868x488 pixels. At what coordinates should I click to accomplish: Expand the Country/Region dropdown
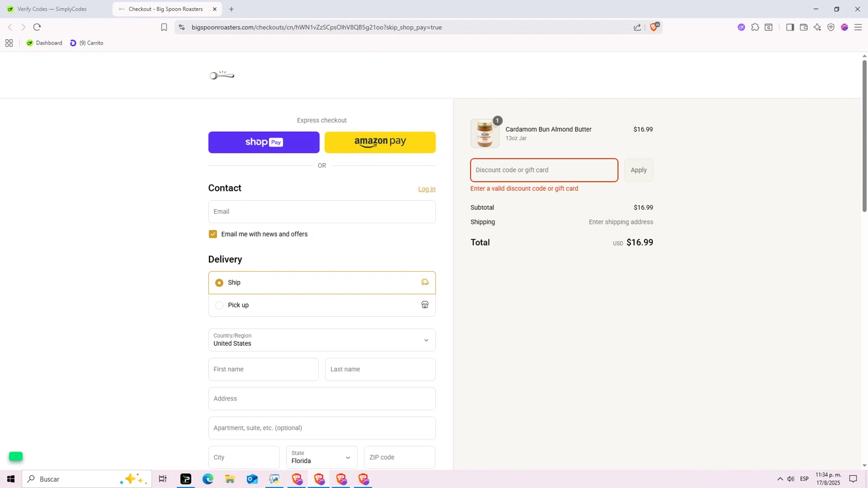322,340
